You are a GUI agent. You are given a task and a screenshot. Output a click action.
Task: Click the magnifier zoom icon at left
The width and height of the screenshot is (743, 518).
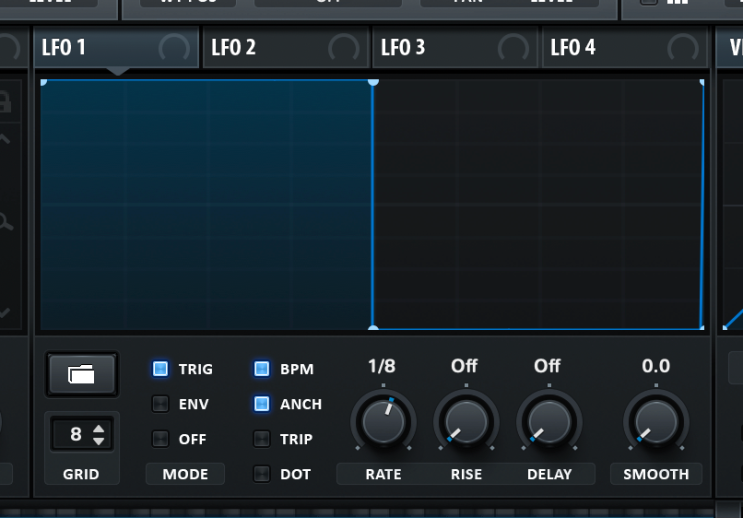pyautogui.click(x=6, y=221)
